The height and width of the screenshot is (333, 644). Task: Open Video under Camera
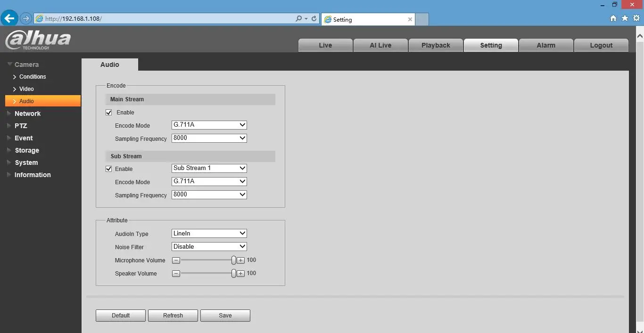coord(26,89)
